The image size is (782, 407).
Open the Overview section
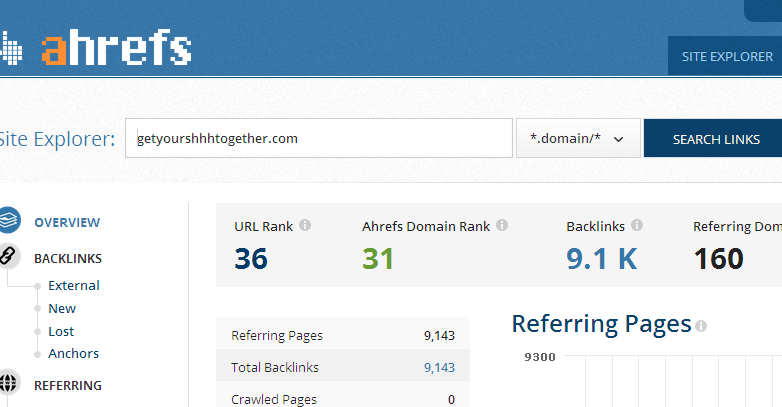click(67, 222)
